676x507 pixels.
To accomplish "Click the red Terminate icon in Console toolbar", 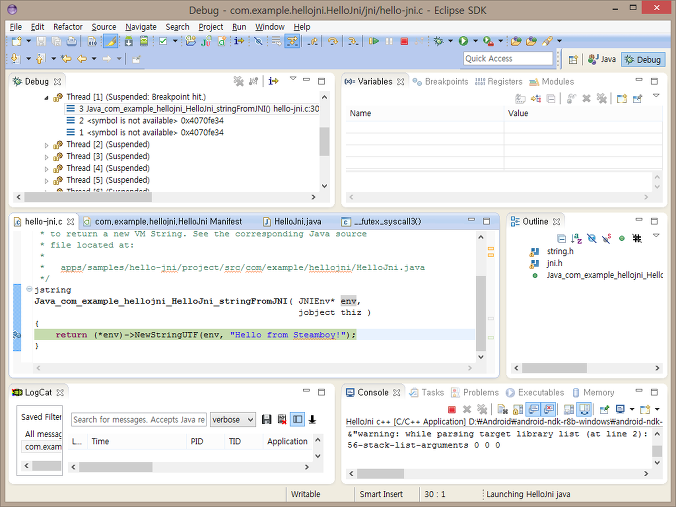I will click(452, 409).
